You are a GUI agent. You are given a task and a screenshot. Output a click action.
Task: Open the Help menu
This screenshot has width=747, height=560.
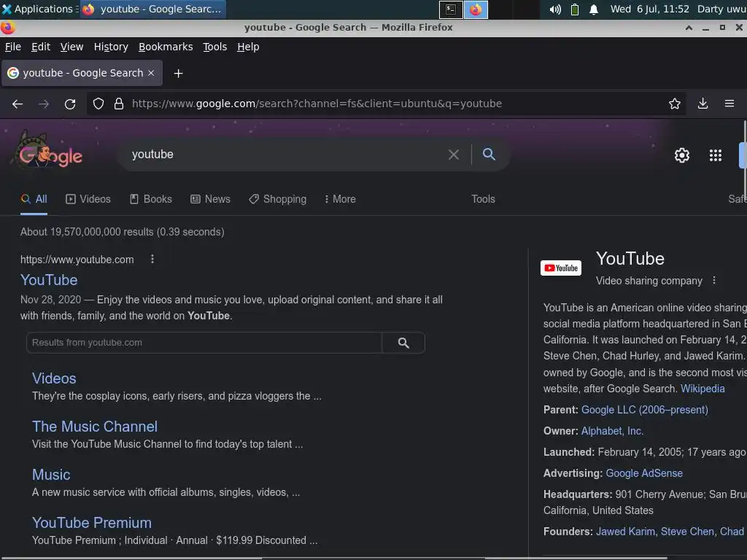click(248, 47)
